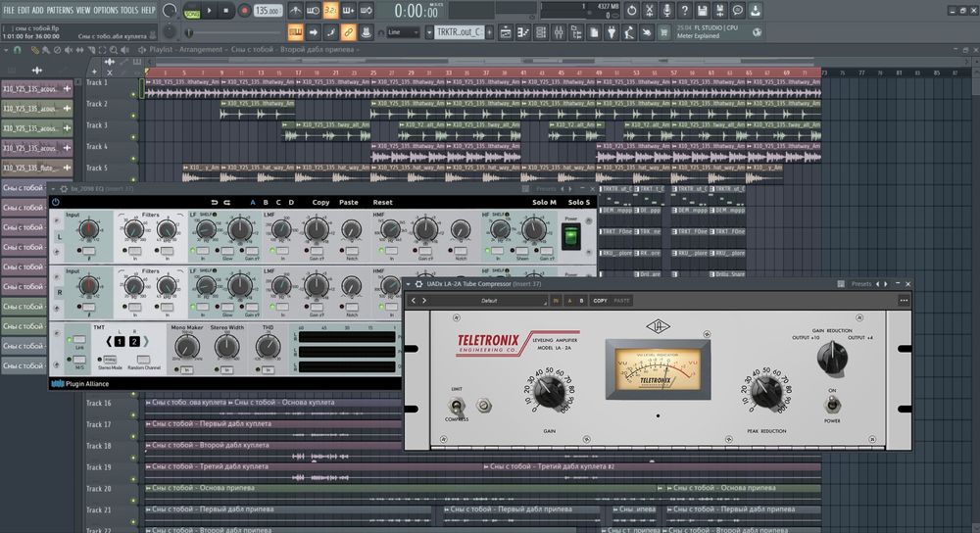Toggle the metronome icon

pos(296,10)
